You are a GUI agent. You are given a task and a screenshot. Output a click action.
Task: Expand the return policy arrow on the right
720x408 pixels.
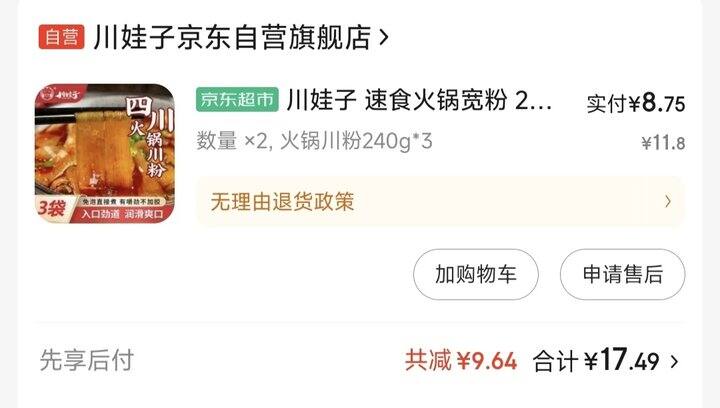(668, 201)
